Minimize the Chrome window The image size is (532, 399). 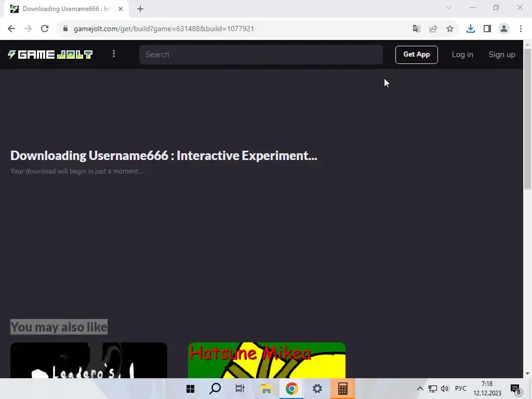coord(472,7)
